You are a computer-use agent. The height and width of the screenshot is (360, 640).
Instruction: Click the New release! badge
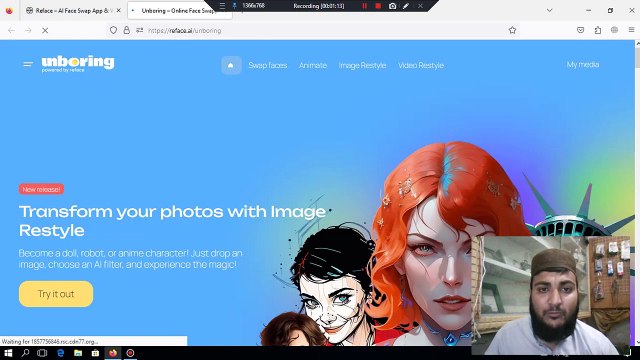click(x=41, y=189)
